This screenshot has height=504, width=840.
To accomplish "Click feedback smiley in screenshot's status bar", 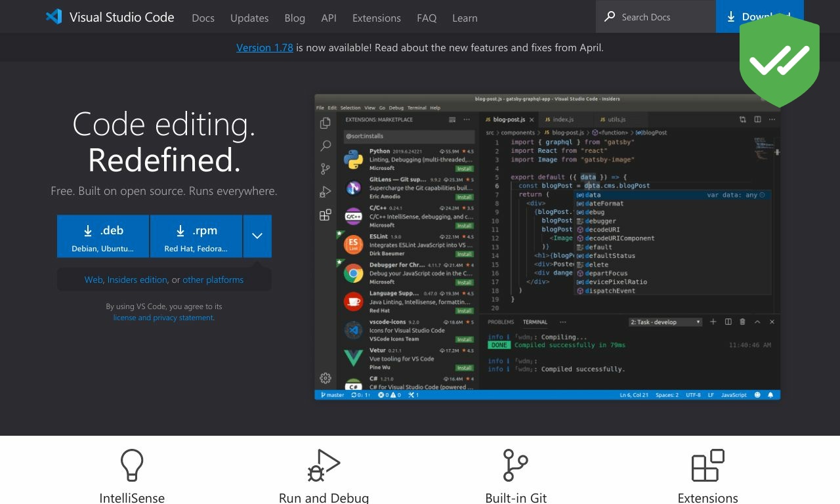I will pyautogui.click(x=757, y=395).
